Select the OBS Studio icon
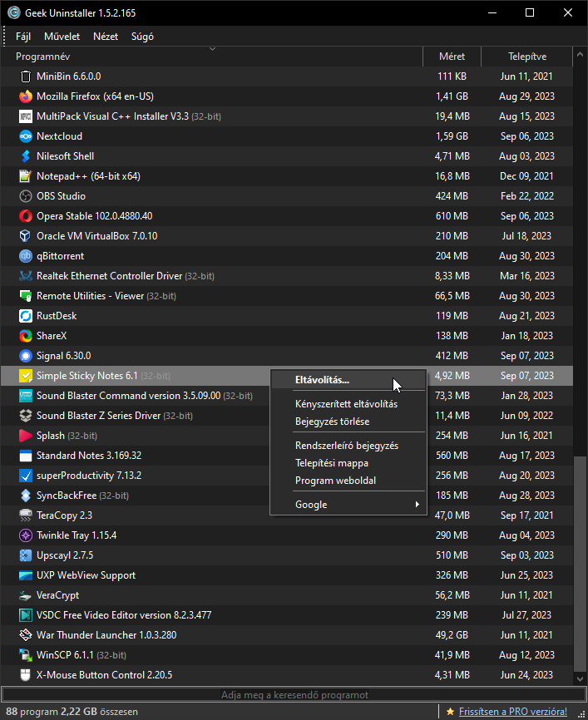The width and height of the screenshot is (588, 720). point(26,196)
